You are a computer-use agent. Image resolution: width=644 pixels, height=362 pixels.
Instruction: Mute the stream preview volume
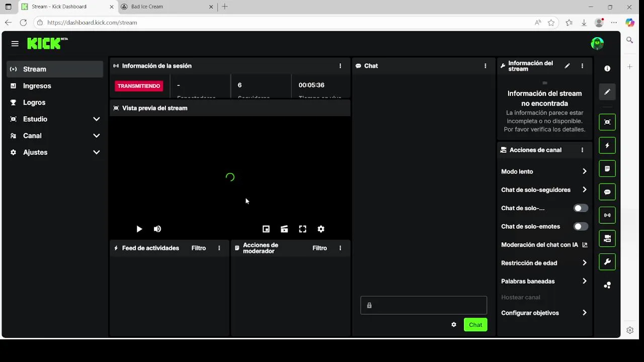point(157,229)
